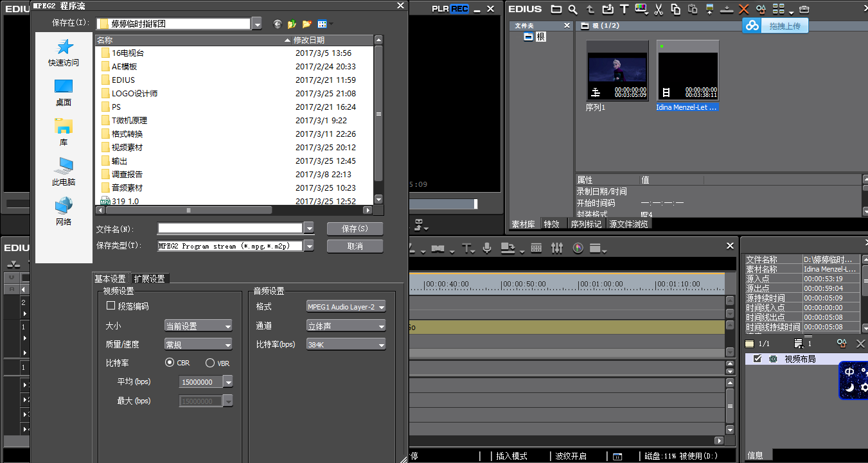Screen dimensions: 868x463
Task: Uncheck the 视频布局 checkbox in the info panel
Action: (x=757, y=358)
